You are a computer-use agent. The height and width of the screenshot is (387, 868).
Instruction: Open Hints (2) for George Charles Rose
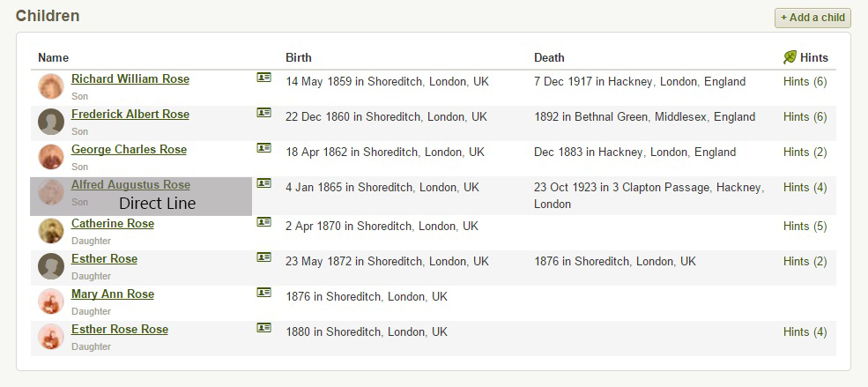(x=805, y=153)
